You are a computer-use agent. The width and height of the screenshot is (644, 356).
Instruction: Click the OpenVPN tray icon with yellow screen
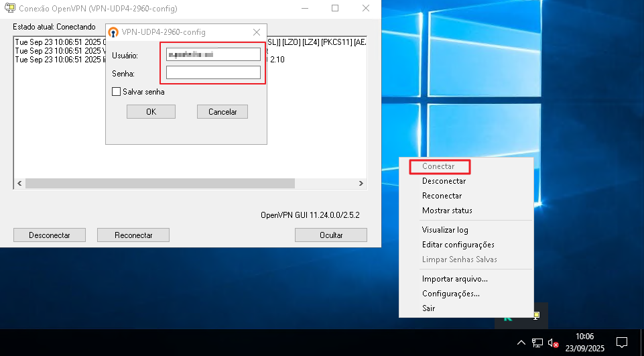[x=537, y=315]
